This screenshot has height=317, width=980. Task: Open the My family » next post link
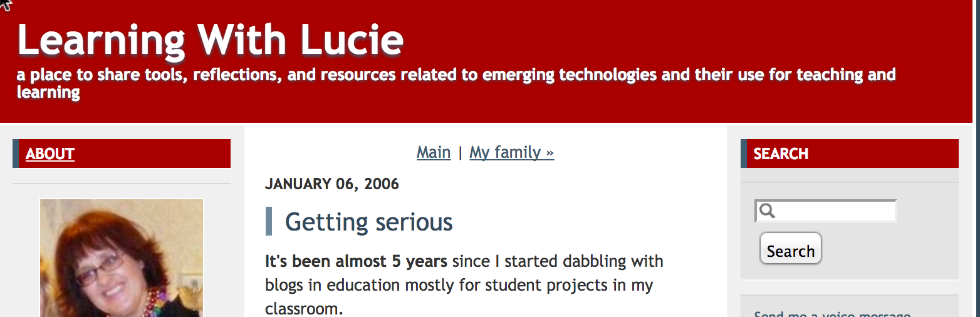tap(512, 152)
